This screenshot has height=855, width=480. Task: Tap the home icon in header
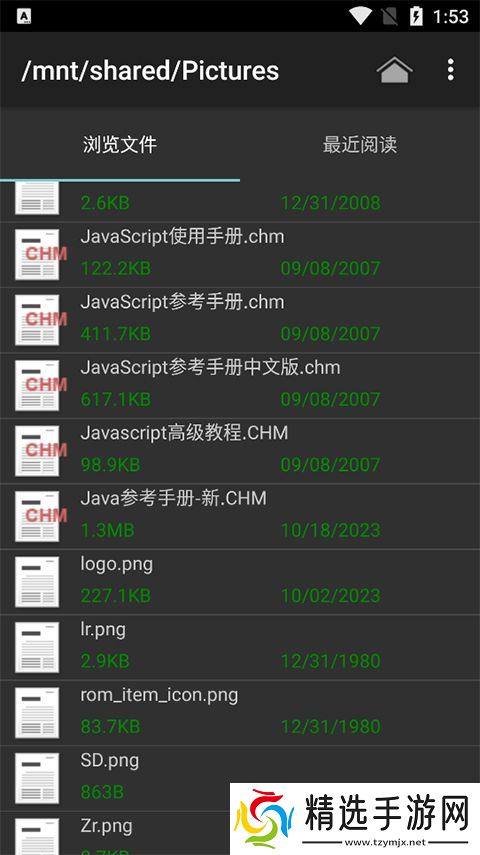coord(394,70)
